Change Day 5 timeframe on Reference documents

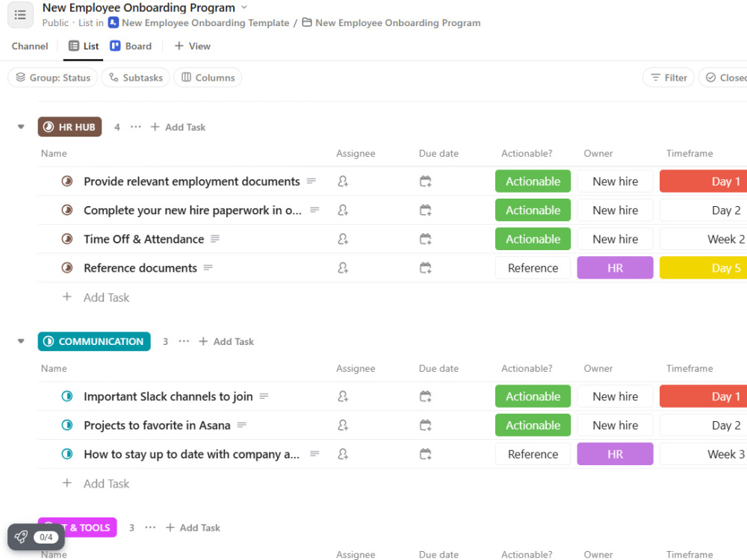click(704, 268)
